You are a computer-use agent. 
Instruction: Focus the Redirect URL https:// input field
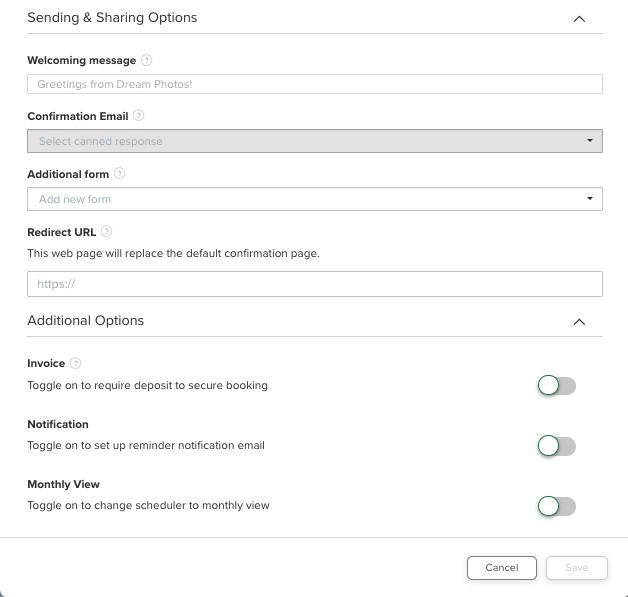(x=314, y=284)
